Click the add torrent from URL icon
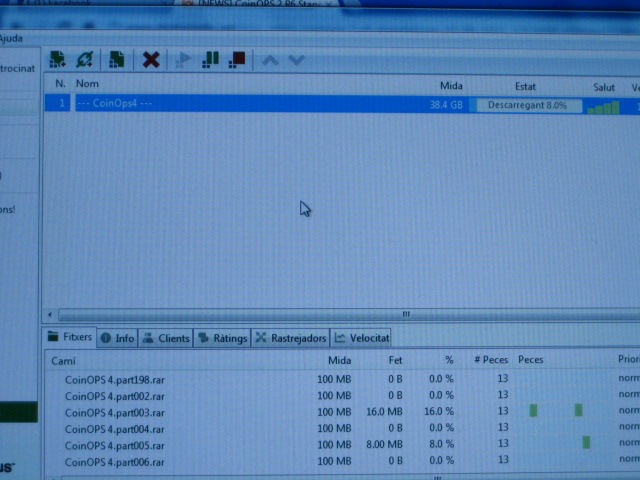The width and height of the screenshot is (640, 480). (x=85, y=60)
